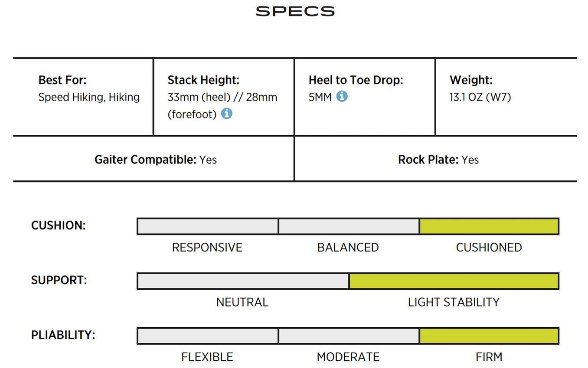
Task: Select the CUSHIONED segment of the cushion bar
Action: (489, 226)
